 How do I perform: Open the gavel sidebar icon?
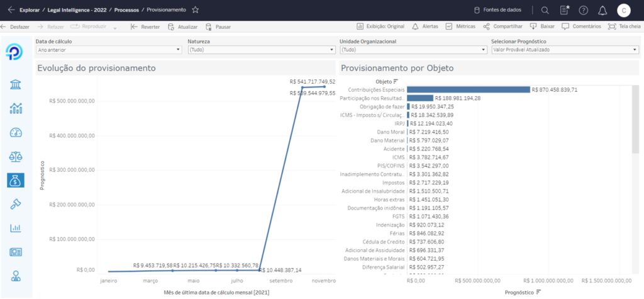coord(16,204)
